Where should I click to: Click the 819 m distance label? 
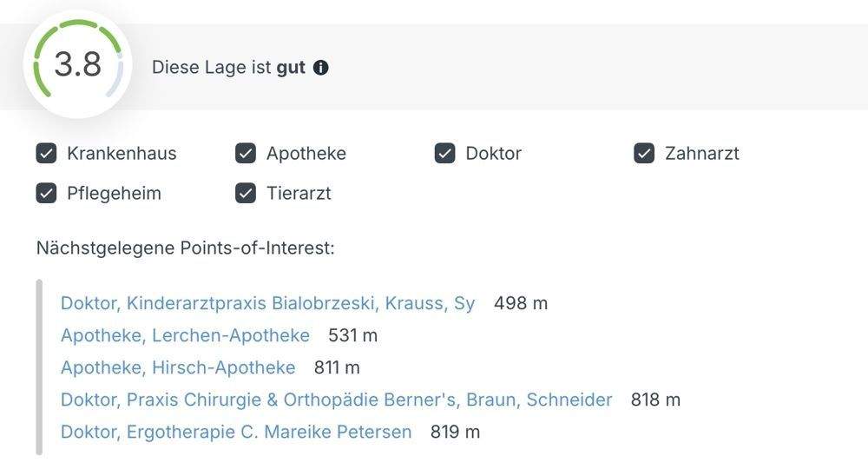coord(455,432)
